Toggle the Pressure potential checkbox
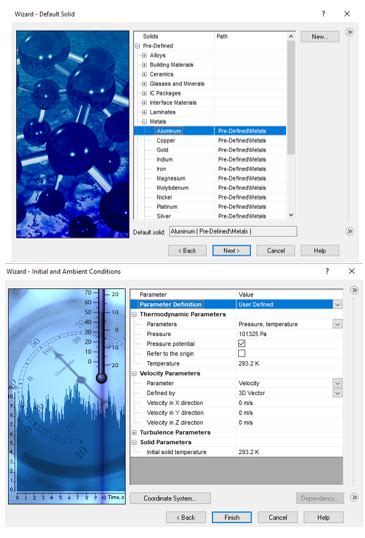365x538 pixels. pos(242,343)
